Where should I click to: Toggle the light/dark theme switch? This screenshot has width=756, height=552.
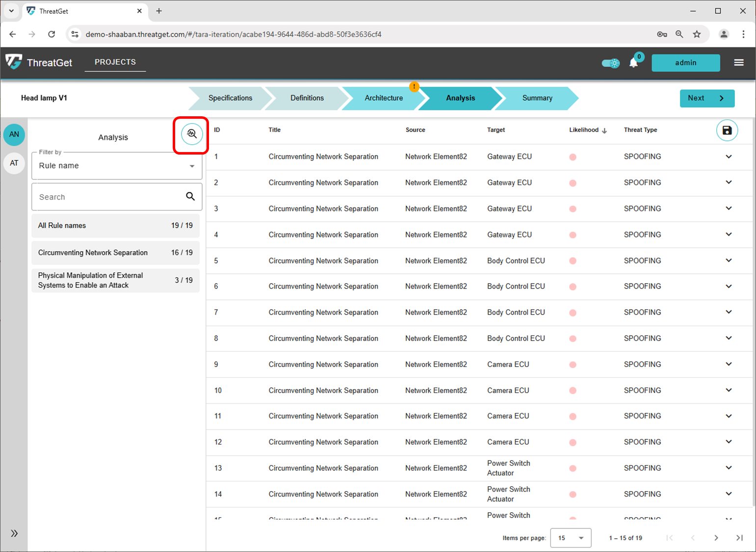pos(611,63)
